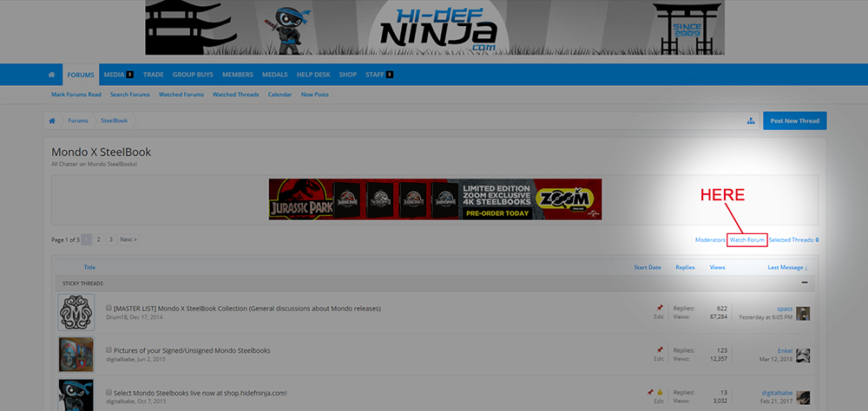Select the current page 1 button
This screenshot has height=411, width=868.
(86, 239)
